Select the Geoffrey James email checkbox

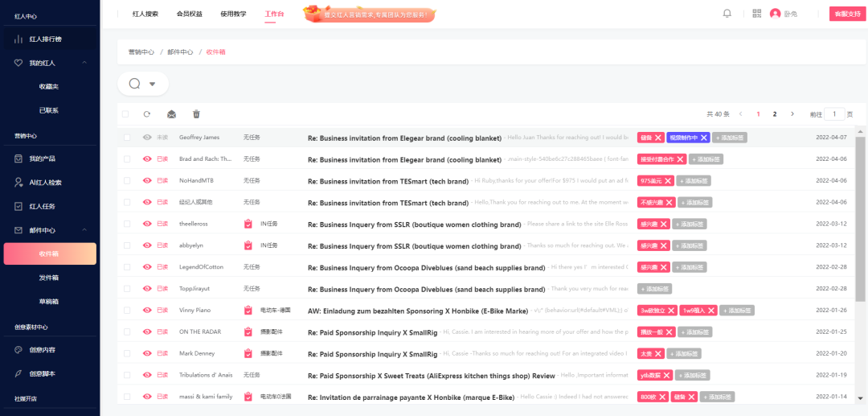coord(127,138)
